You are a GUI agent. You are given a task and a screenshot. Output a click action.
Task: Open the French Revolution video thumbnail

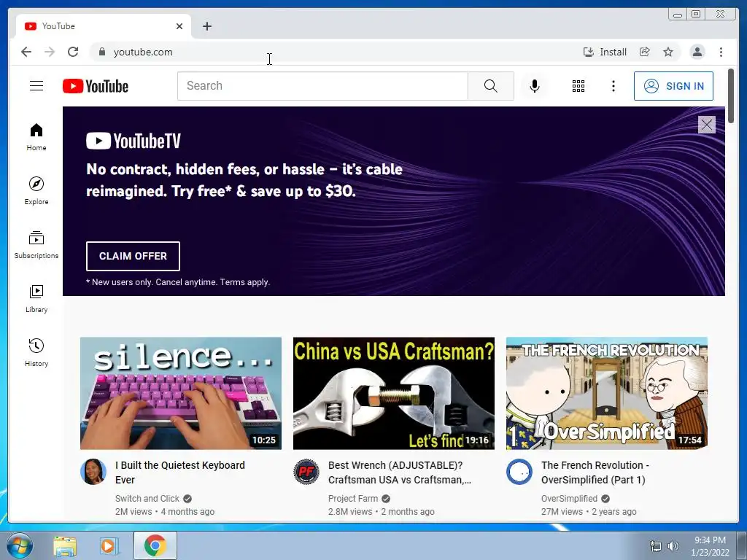click(x=606, y=393)
